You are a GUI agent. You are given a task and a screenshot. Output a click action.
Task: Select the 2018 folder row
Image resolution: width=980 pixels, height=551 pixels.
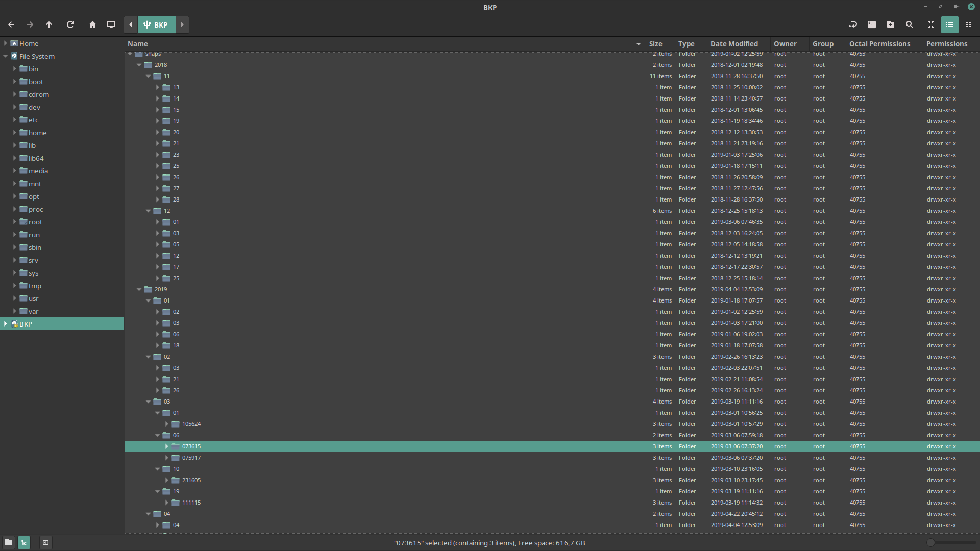coord(552,65)
